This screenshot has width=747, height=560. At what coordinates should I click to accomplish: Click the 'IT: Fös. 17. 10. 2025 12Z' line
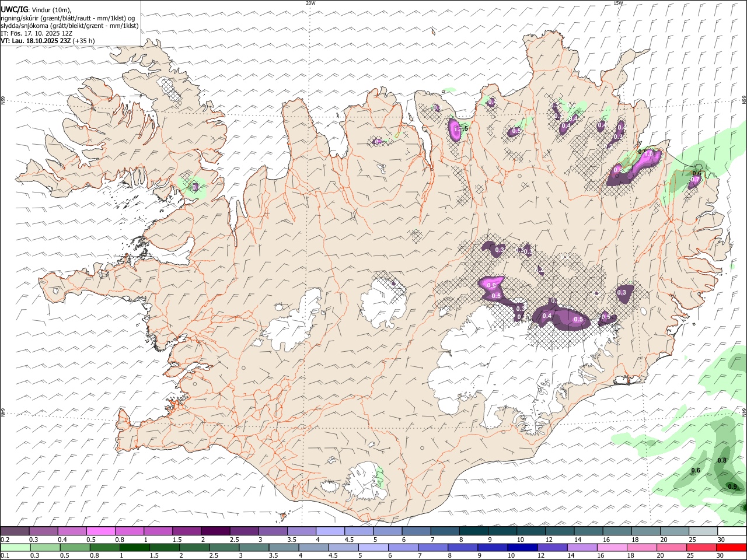point(36,33)
